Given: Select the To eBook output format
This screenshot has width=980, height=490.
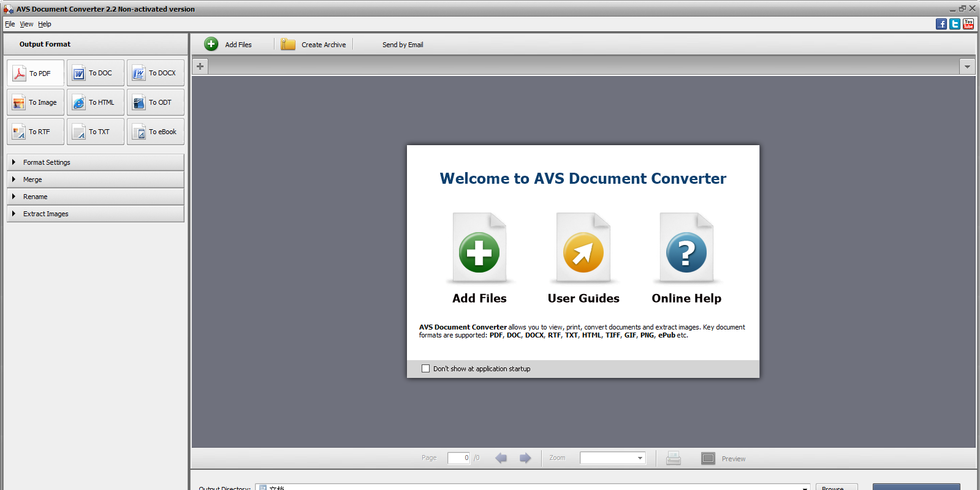Looking at the screenshot, I should [156, 132].
